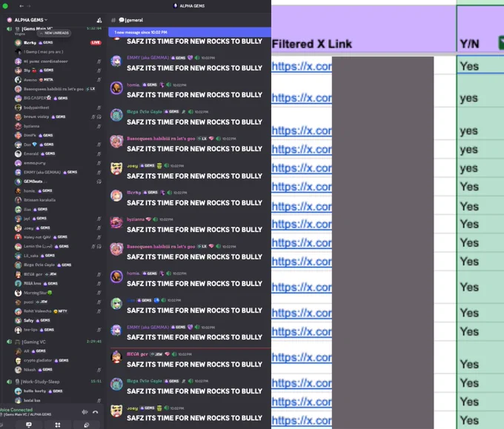Click the green macOS window button in Discord
Screen dimensions: 504x429
(x=5, y=6)
